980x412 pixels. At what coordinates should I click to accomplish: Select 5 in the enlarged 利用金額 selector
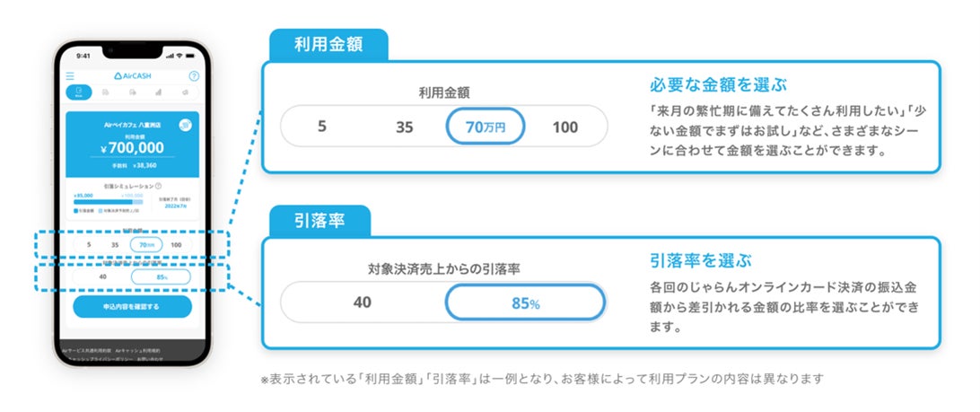tap(322, 127)
